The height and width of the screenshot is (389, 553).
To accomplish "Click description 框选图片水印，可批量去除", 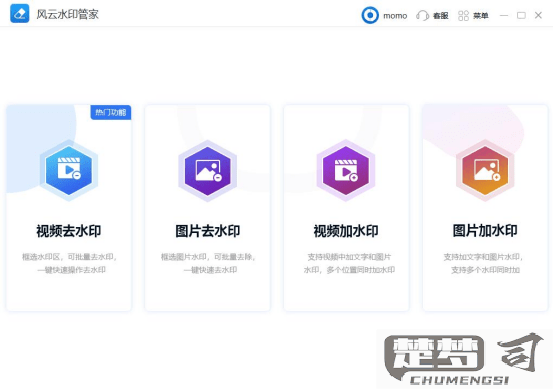I will click(208, 257).
